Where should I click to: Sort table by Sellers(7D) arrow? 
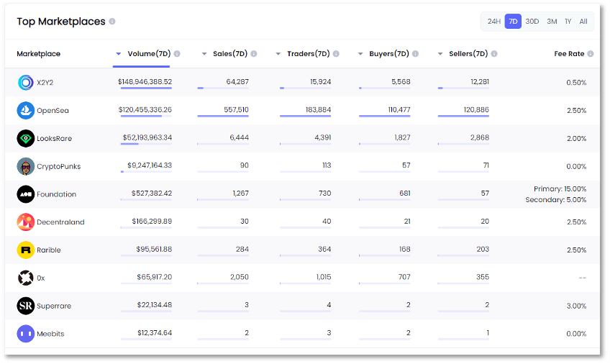[440, 54]
